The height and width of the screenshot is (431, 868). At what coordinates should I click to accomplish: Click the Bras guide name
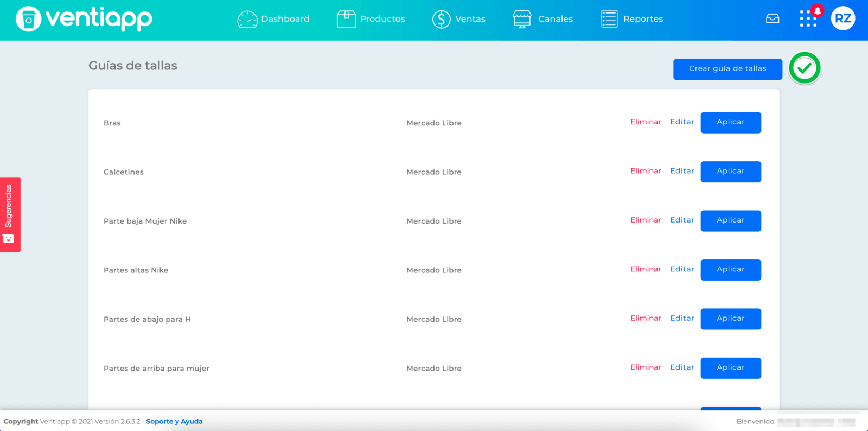click(112, 123)
